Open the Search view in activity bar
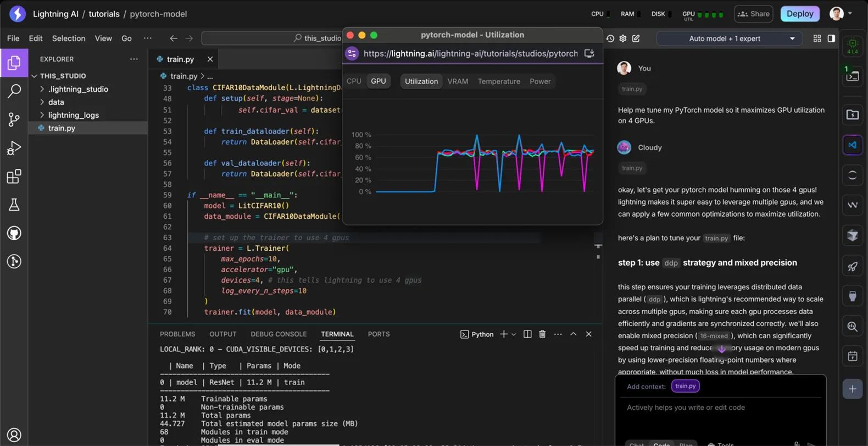 tap(14, 91)
